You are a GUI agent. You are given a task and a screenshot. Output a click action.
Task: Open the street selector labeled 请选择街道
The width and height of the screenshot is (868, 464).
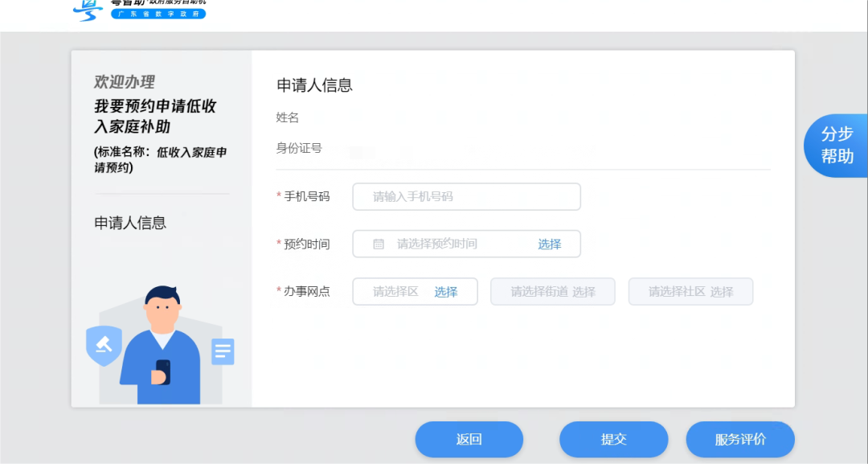click(552, 291)
